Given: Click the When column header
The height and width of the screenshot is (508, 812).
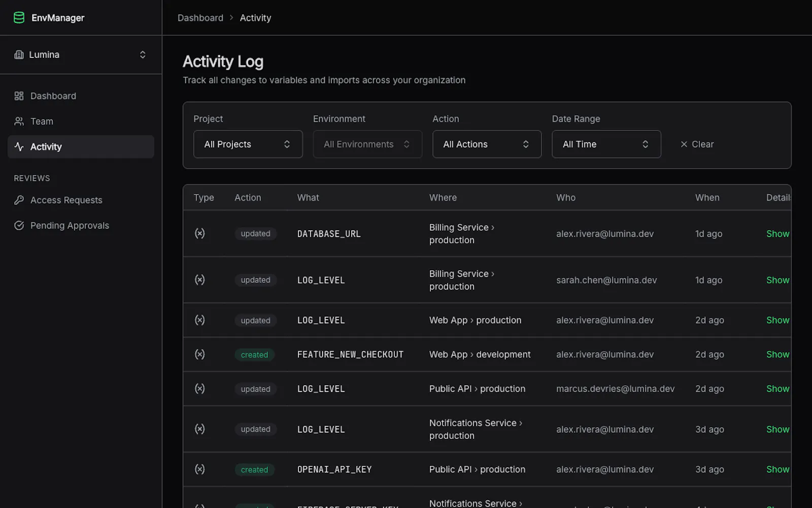Looking at the screenshot, I should coord(707,198).
